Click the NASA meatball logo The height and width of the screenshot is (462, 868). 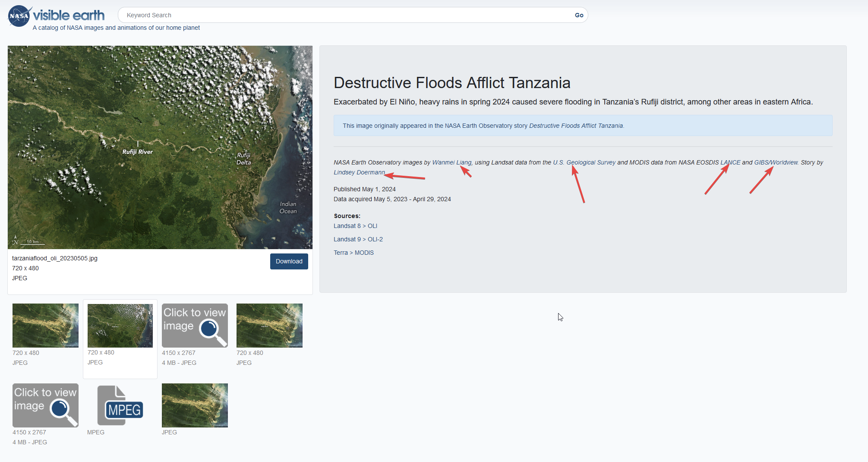pos(20,16)
